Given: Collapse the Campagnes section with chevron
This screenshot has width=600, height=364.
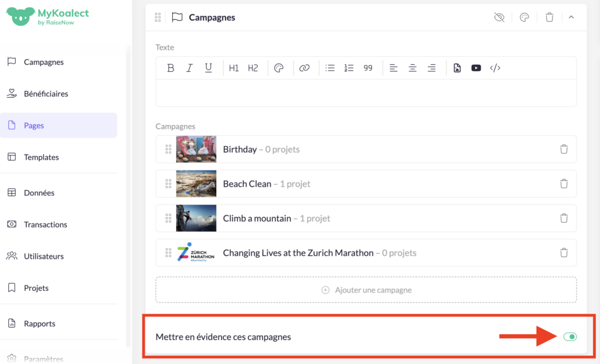Looking at the screenshot, I should coord(571,18).
